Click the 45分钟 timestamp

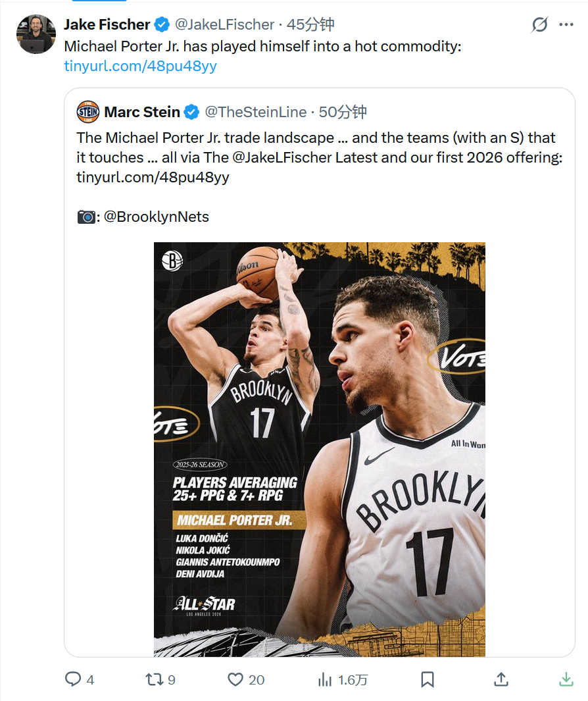[x=311, y=25]
